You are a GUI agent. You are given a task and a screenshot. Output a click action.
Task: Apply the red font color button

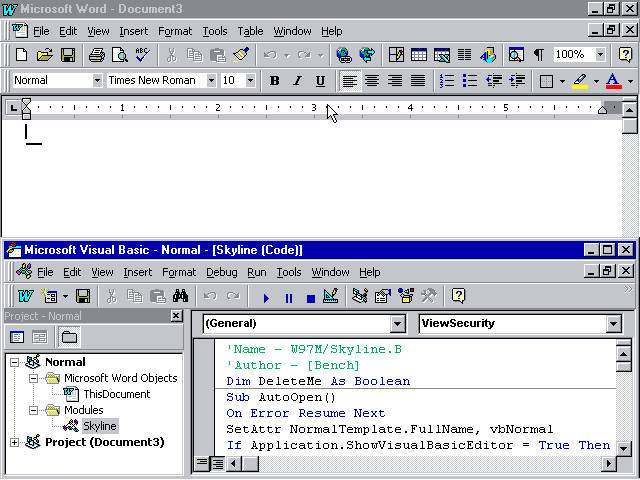coord(613,81)
